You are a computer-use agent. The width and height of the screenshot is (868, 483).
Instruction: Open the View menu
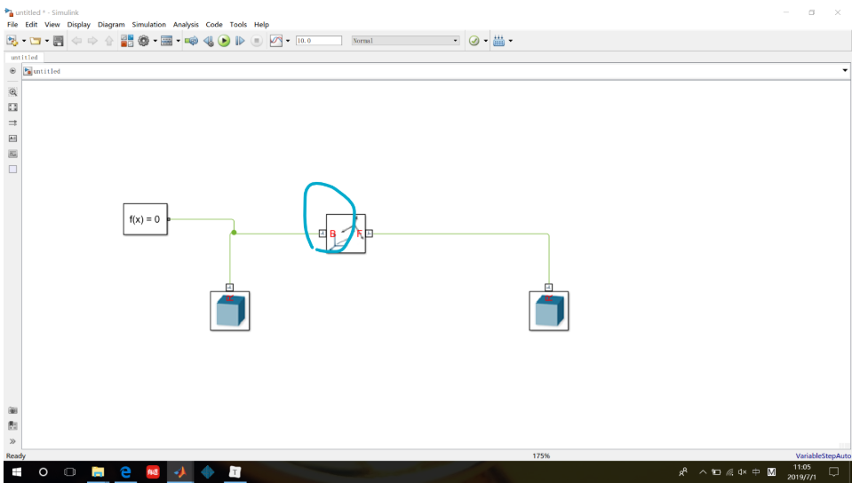coord(52,24)
